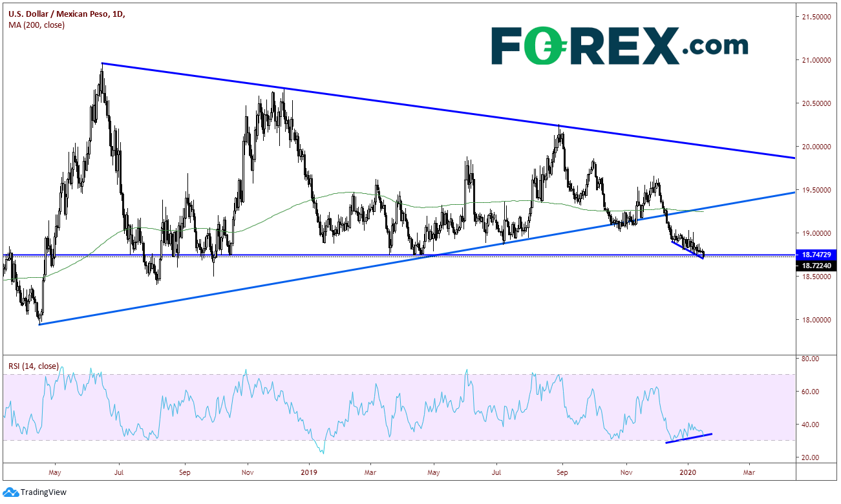Click the 21.00000 price axis label
The height and width of the screenshot is (504, 841).
[x=817, y=60]
